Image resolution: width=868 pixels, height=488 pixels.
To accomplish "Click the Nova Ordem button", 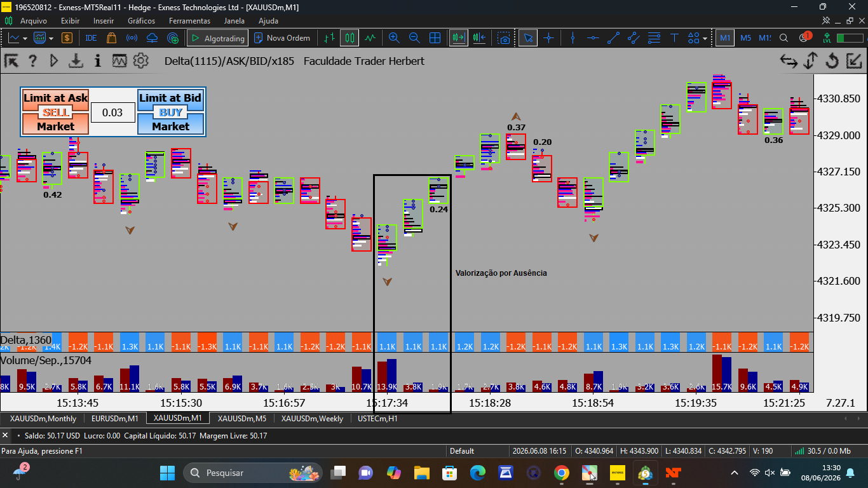I will coord(281,38).
